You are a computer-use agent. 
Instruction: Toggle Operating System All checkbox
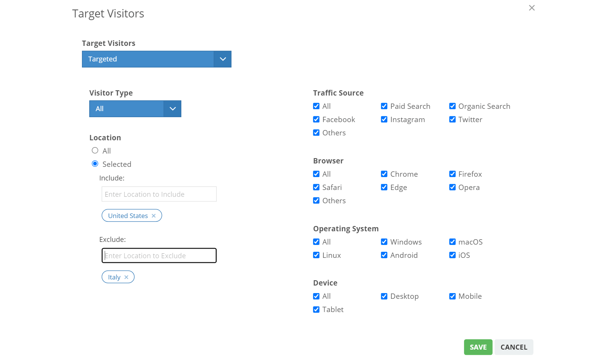(316, 242)
